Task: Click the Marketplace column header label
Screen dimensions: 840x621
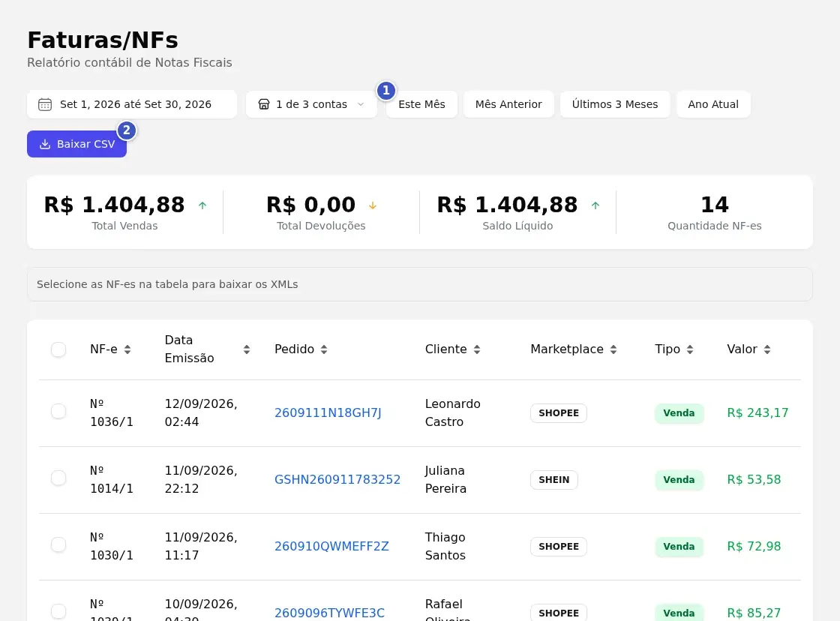Action: 567,349
